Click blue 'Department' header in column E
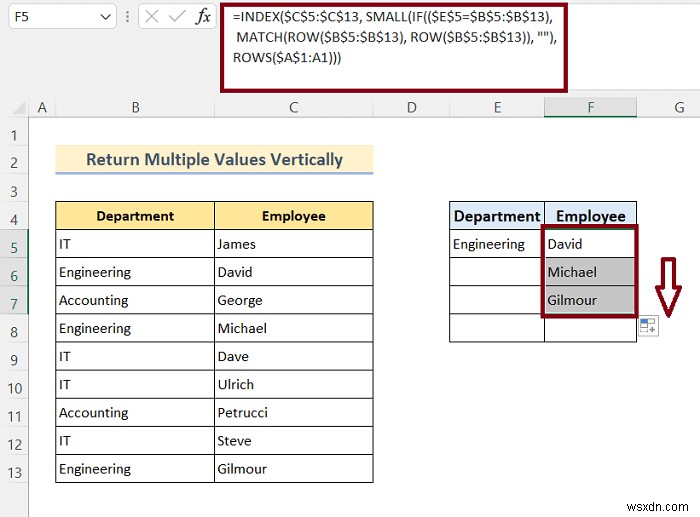 (x=497, y=216)
